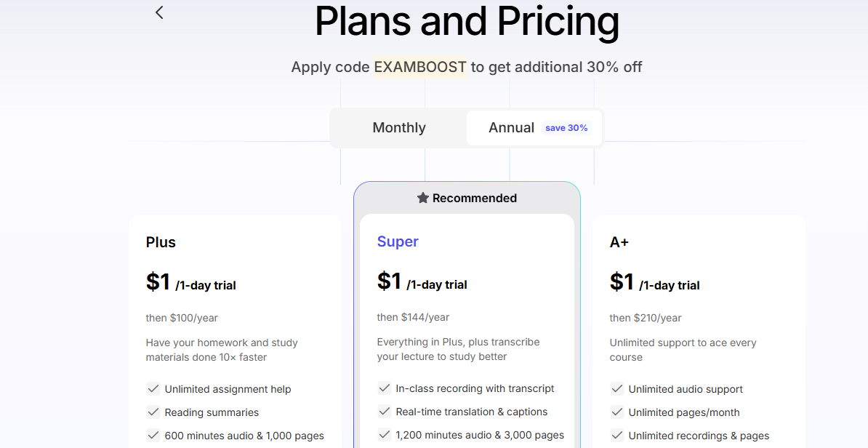Click checkmark next to Real-time translation & captions
Viewport: 868px width, 448px height.
pyautogui.click(x=385, y=412)
